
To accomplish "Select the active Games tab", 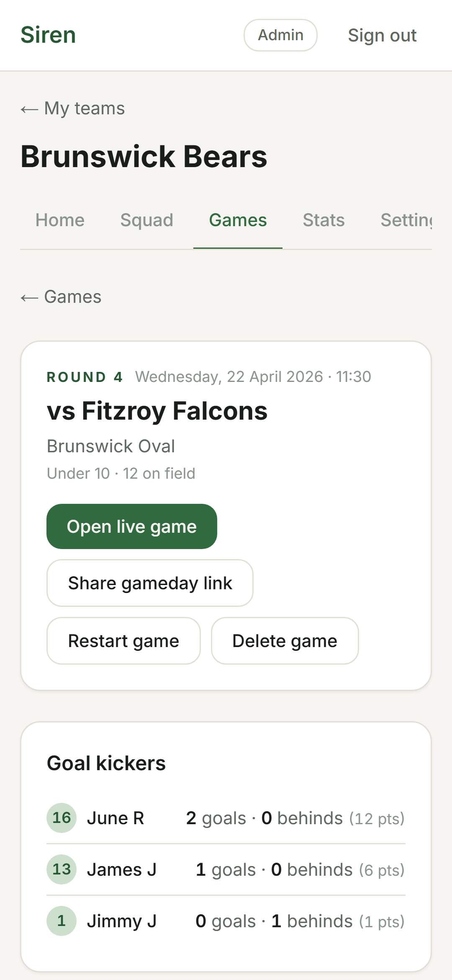I will (x=237, y=220).
